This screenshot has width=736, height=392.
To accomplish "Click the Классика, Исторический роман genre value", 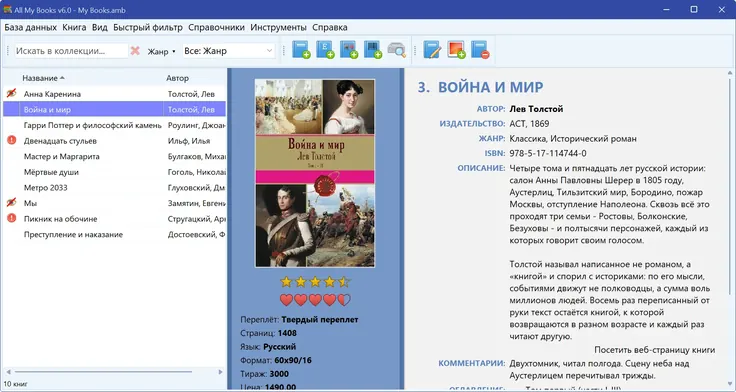I will tap(573, 138).
